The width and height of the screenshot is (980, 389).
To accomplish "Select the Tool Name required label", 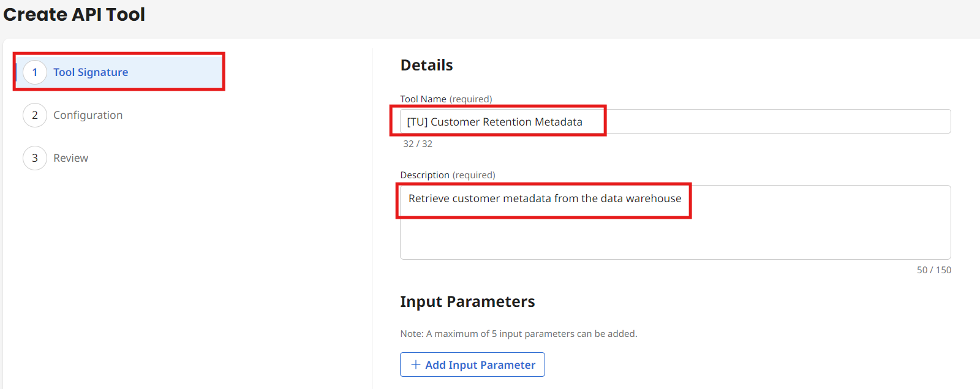I will pyautogui.click(x=447, y=99).
